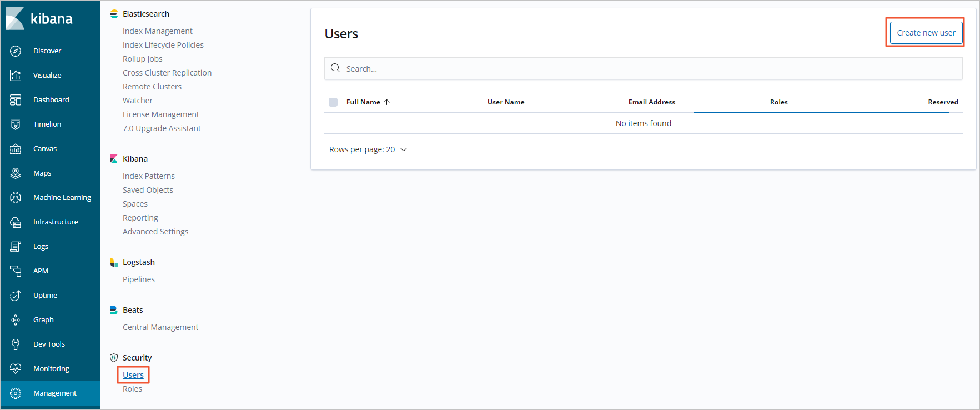Click the 'No items found' text
980x410 pixels.
click(x=644, y=123)
